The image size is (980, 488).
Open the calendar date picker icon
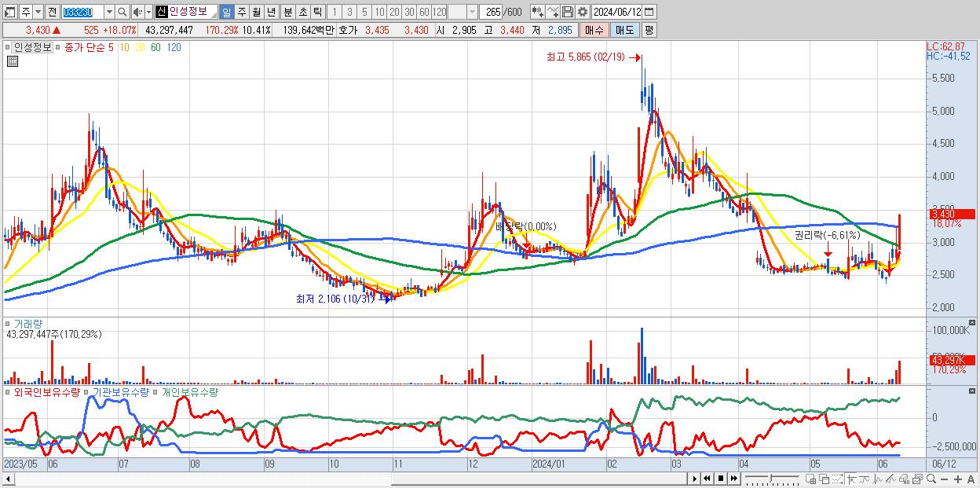pos(649,12)
